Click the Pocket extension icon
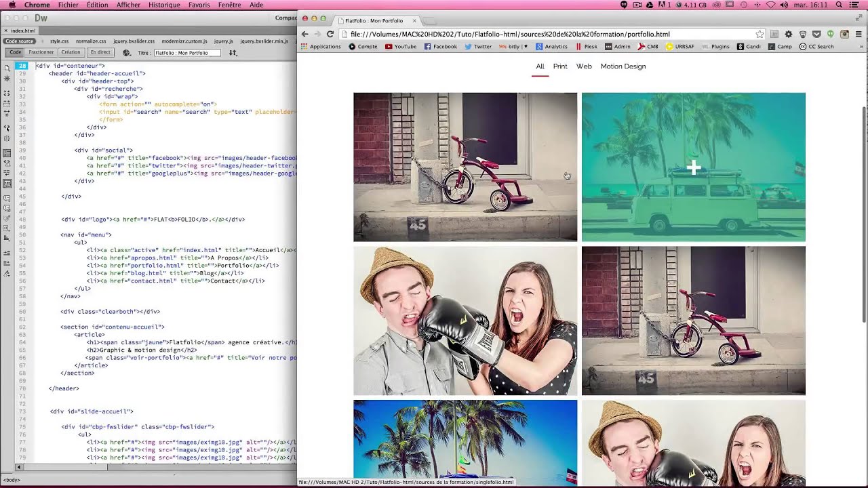Image resolution: width=868 pixels, height=488 pixels. [816, 34]
